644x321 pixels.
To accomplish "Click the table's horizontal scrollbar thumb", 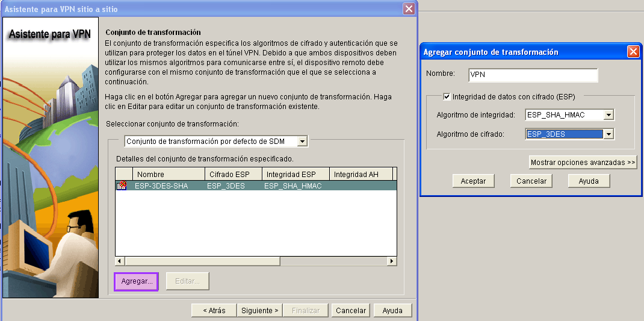I will pos(202,261).
